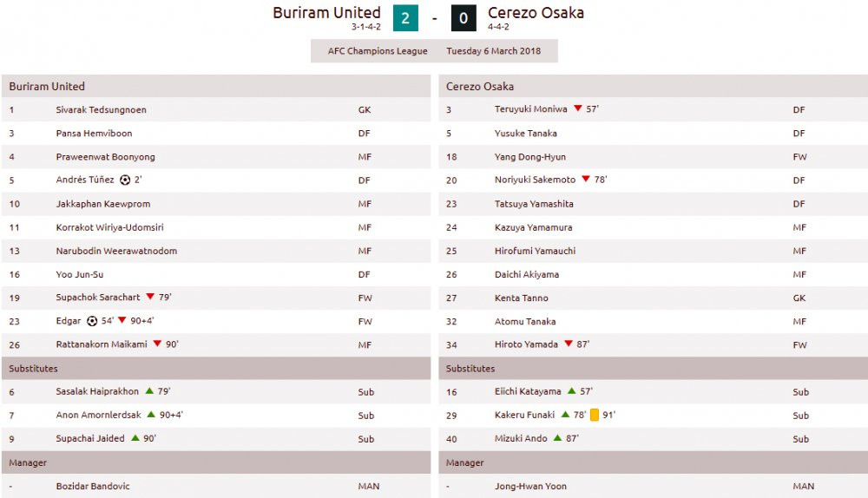This screenshot has width=868, height=498.
Task: Click red sub-off arrow beside Noriyuki Sakemoto
Action: click(586, 180)
